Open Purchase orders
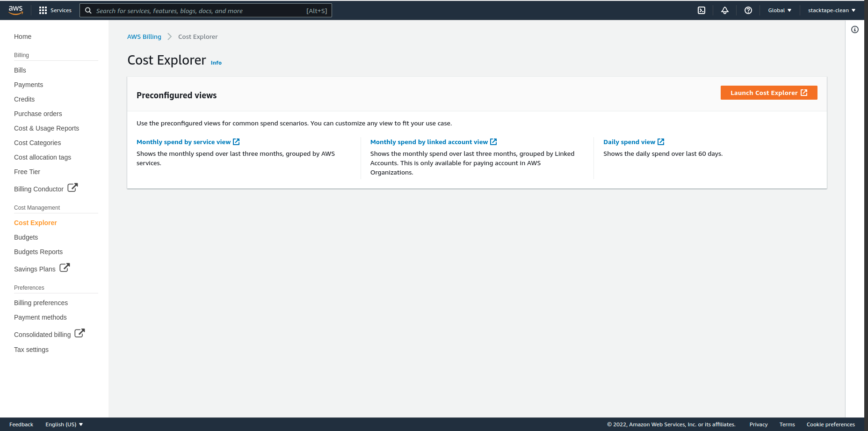 pos(38,114)
